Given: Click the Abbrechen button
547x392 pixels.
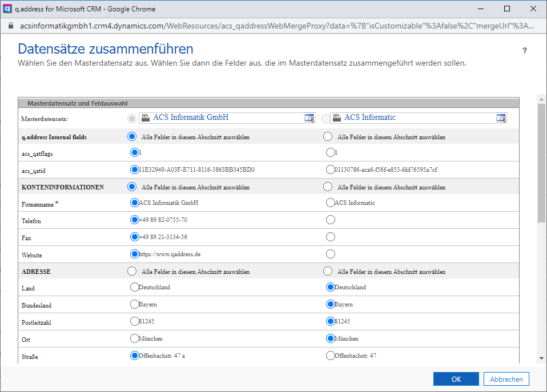Looking at the screenshot, I should point(506,379).
